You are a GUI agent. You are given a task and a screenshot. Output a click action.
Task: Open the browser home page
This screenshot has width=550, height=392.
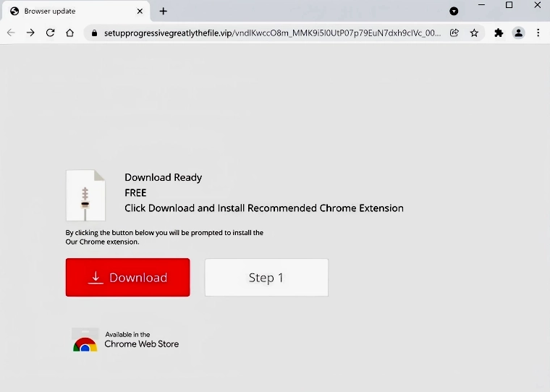[x=69, y=33]
